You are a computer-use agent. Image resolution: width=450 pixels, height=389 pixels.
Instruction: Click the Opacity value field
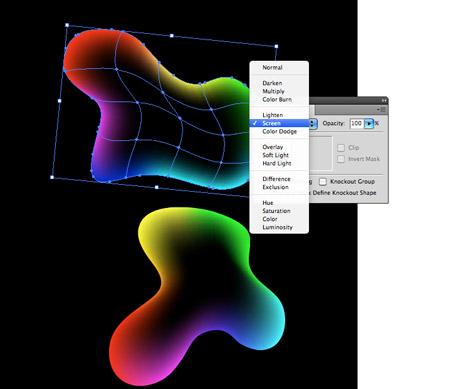point(357,124)
